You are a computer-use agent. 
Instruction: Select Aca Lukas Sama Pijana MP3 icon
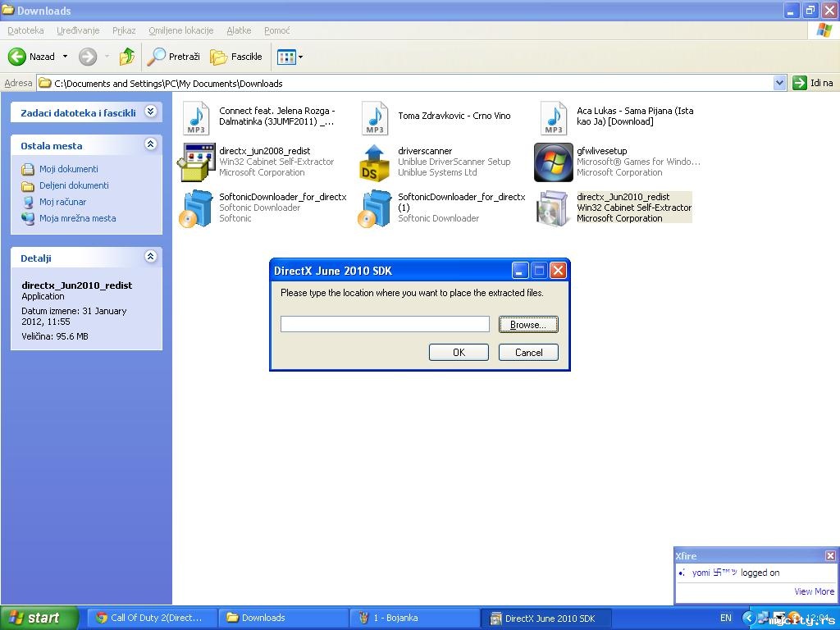554,118
